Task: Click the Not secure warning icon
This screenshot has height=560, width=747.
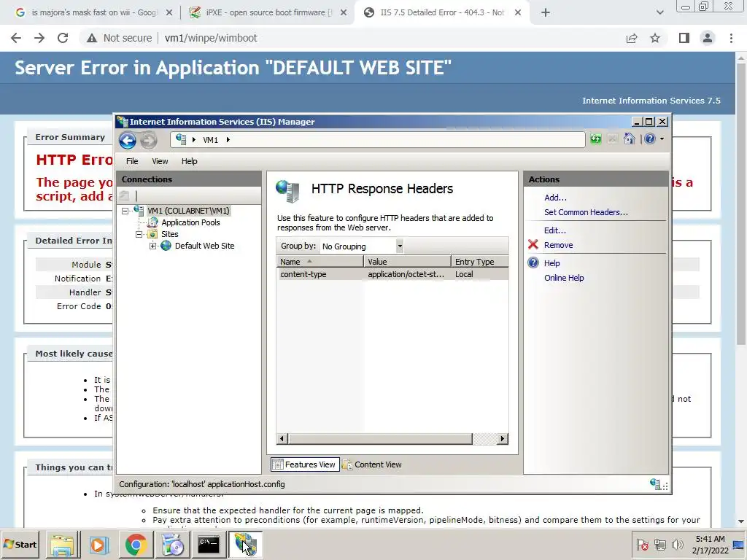Action: coord(92,38)
